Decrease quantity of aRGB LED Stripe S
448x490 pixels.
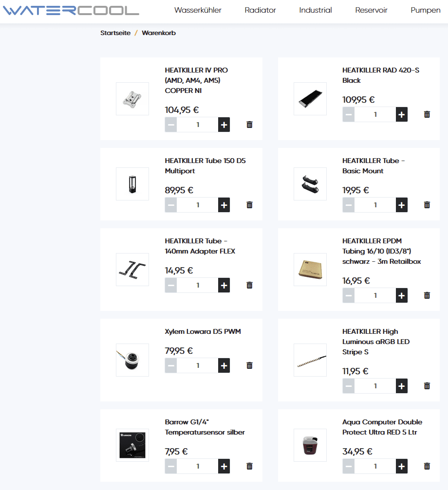[348, 386]
